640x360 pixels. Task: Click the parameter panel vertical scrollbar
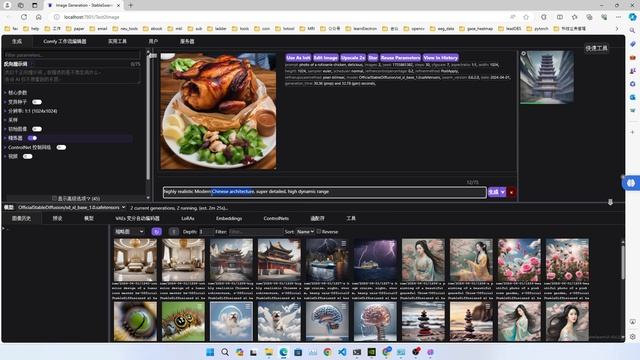tap(148, 118)
